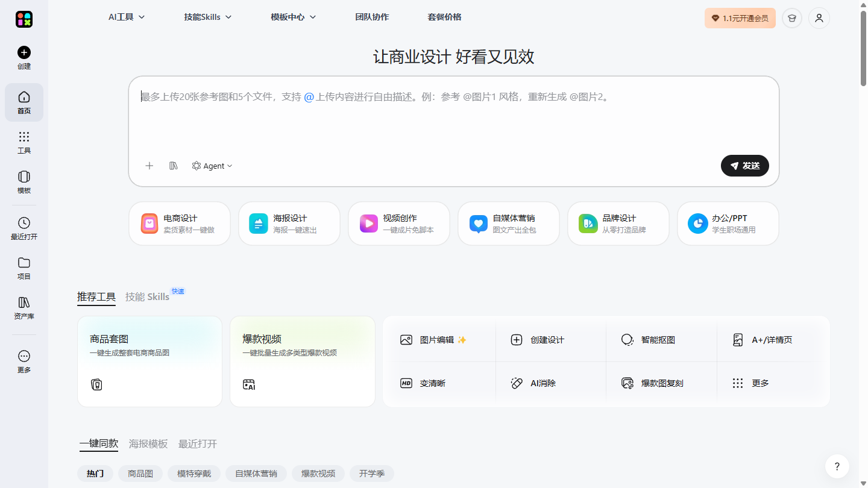Click the app logo at top left
Screen dimensions: 868x488
(24, 19)
